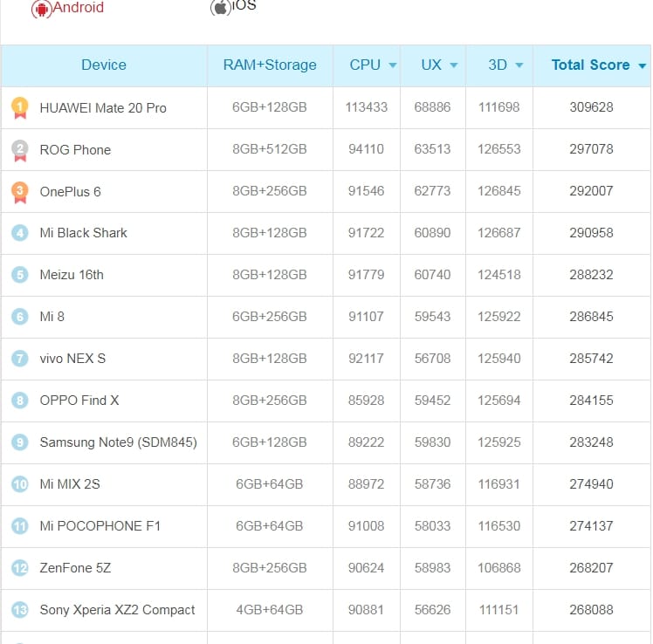This screenshot has height=644, width=653.
Task: Click the rank 4 badge icon
Action: point(20,233)
